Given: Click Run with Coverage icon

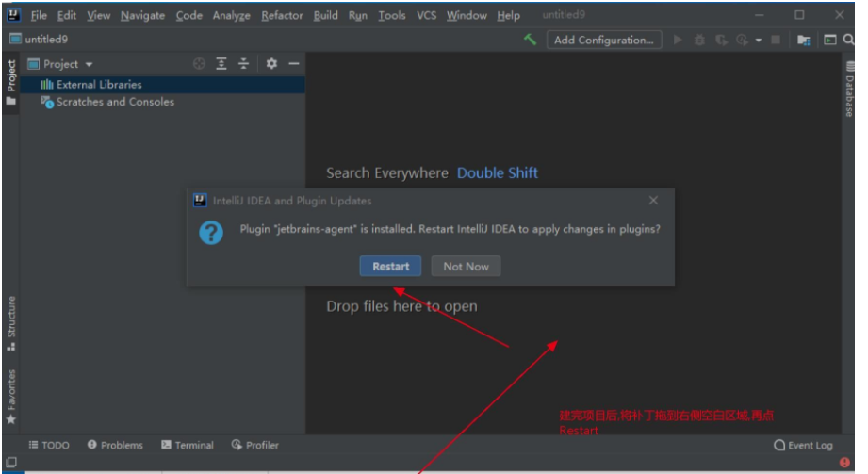Looking at the screenshot, I should 721,40.
